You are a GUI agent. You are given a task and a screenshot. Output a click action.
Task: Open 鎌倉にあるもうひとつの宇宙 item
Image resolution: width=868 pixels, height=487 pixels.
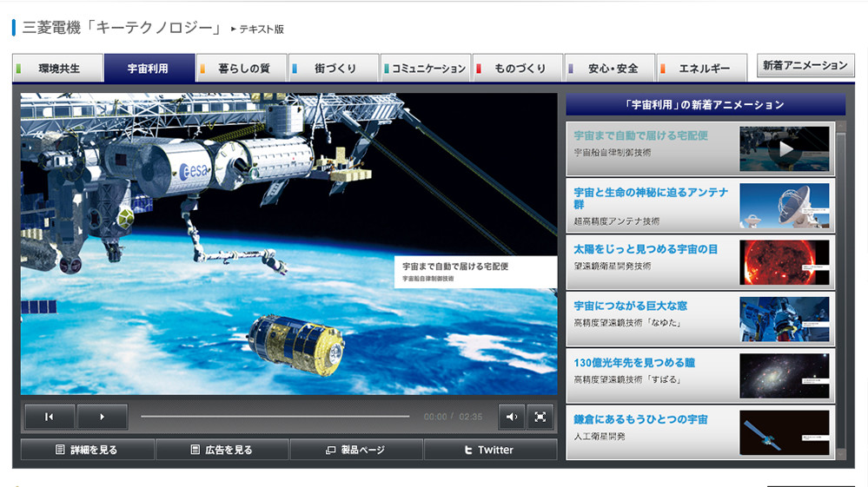pyautogui.click(x=699, y=432)
